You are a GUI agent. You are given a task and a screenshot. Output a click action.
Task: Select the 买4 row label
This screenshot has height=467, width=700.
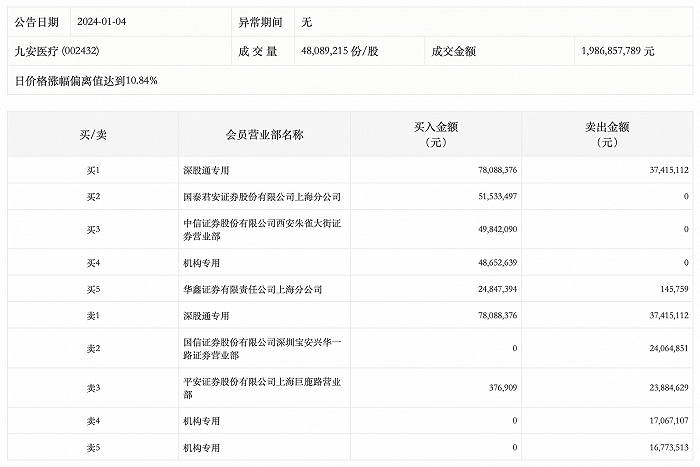(93, 263)
